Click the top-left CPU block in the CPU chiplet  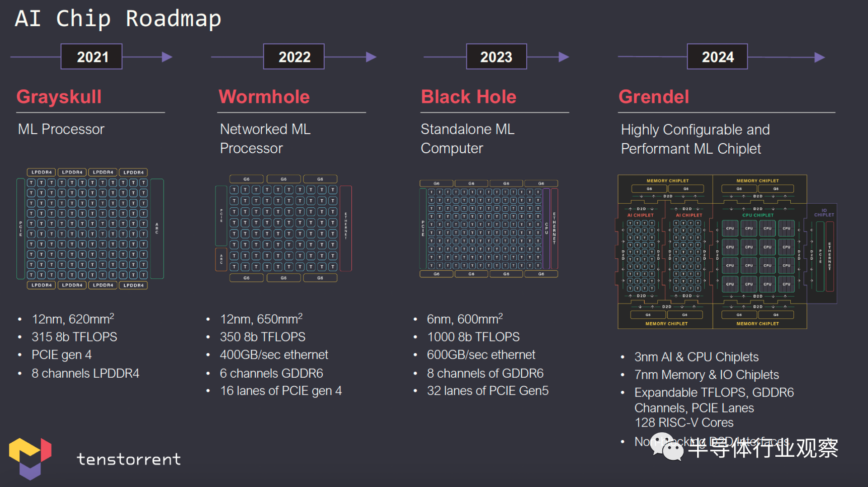tap(730, 229)
